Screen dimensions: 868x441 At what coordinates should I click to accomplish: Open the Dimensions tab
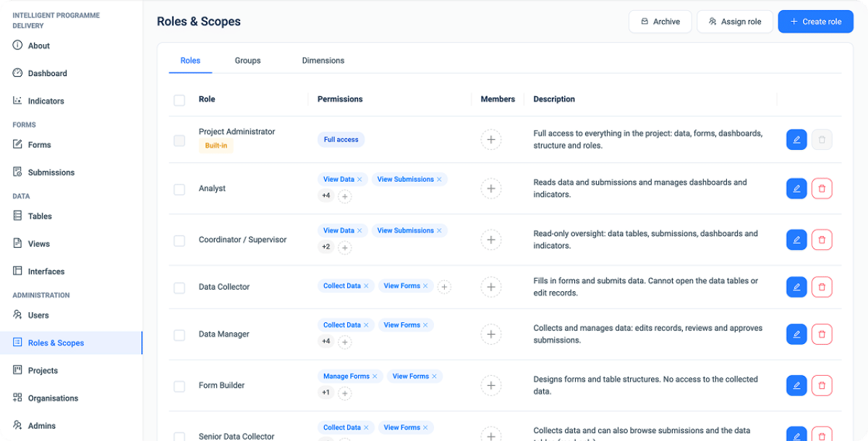point(323,61)
